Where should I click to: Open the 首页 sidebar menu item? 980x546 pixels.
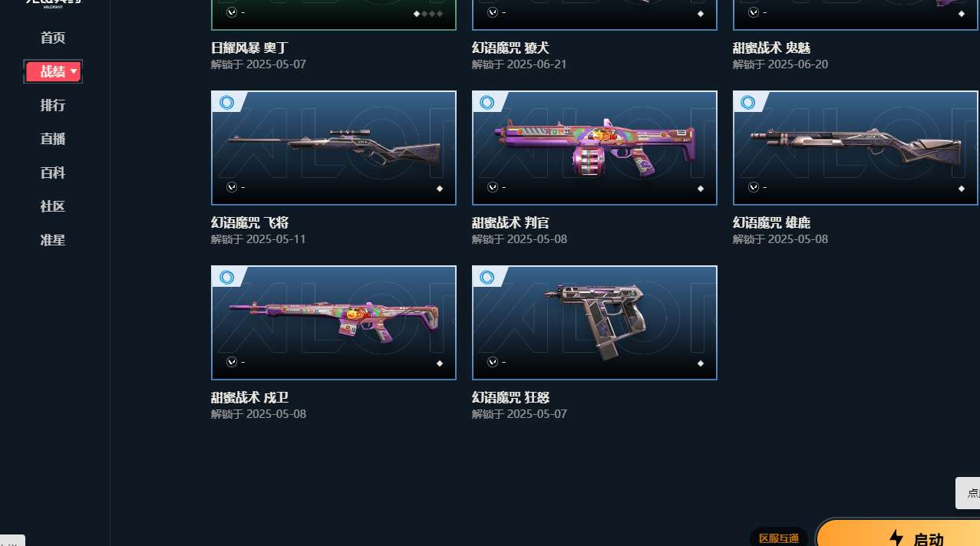[53, 38]
